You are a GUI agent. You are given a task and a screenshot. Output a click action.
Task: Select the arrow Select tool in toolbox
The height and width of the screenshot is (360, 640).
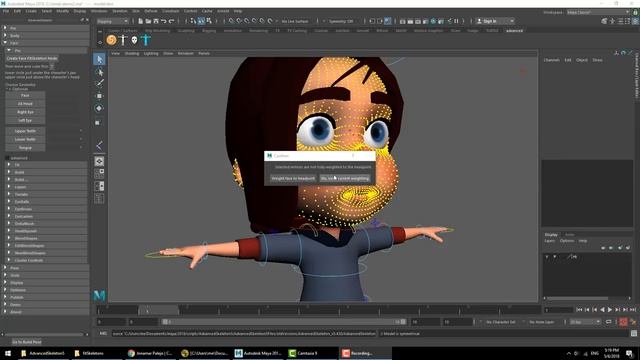pyautogui.click(x=99, y=60)
